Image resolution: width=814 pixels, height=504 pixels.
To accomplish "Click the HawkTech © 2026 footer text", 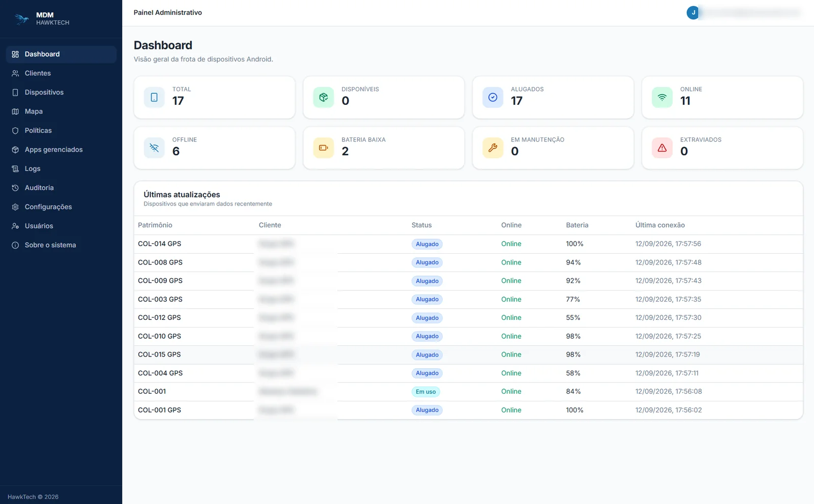I will point(33,497).
